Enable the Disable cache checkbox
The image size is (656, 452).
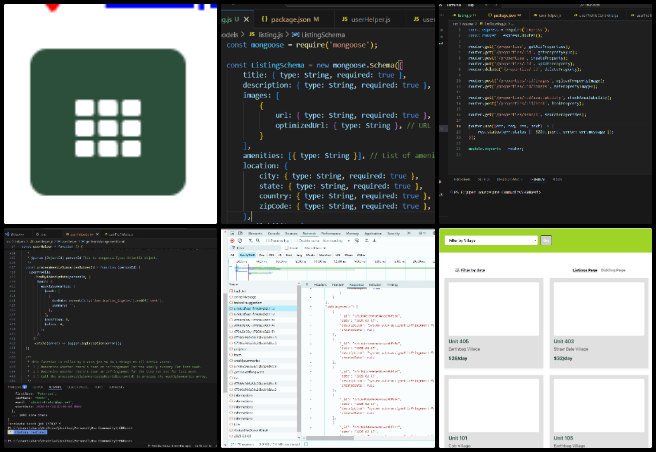[296, 241]
